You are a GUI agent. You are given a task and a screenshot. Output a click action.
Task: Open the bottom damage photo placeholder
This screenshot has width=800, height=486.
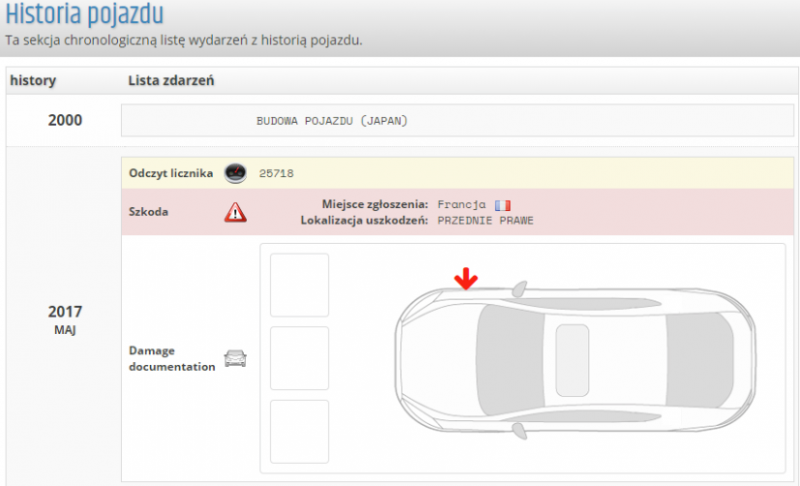pyautogui.click(x=299, y=431)
